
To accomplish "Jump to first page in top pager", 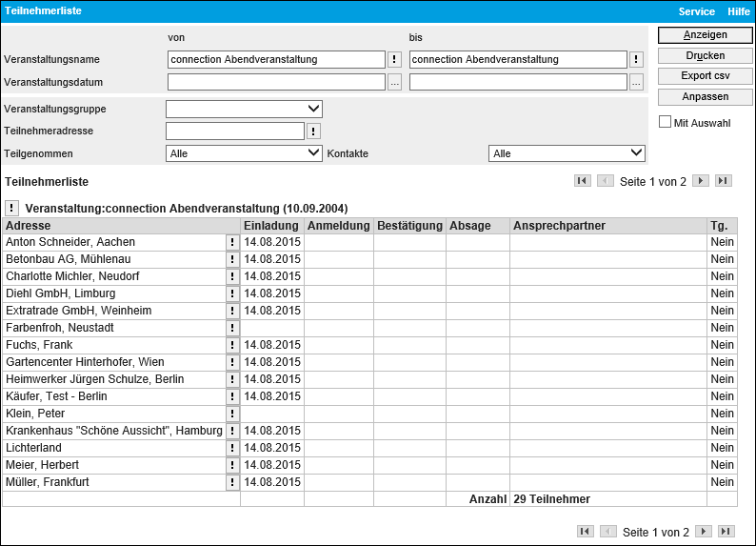I will click(583, 181).
